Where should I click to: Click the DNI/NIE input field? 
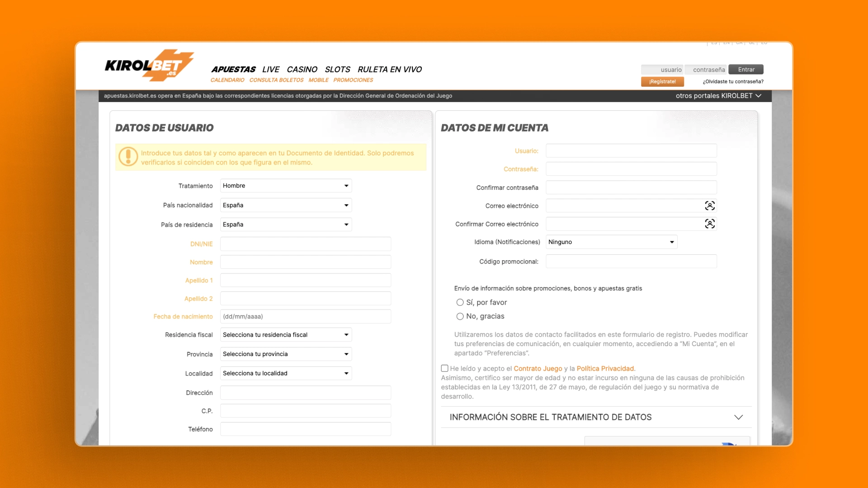tap(306, 244)
